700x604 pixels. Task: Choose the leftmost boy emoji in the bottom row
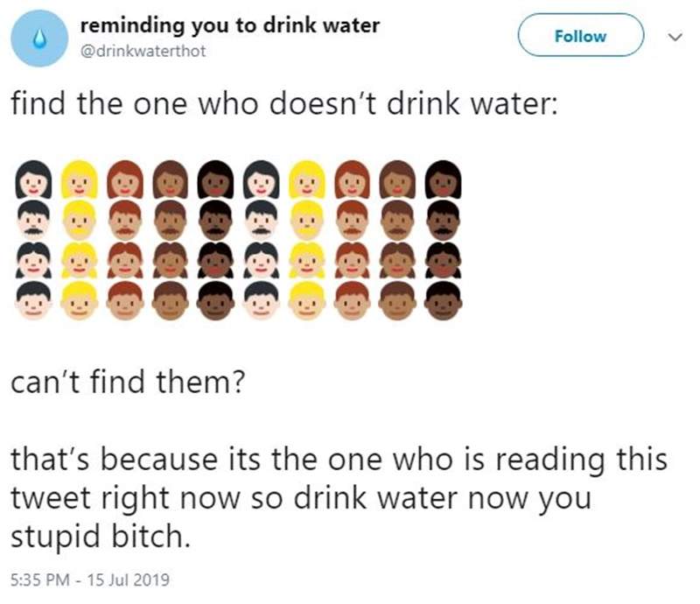33,299
